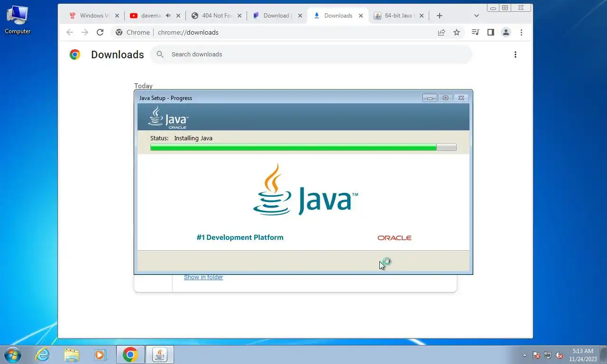
Task: Open a new Chrome tab
Action: point(440,16)
